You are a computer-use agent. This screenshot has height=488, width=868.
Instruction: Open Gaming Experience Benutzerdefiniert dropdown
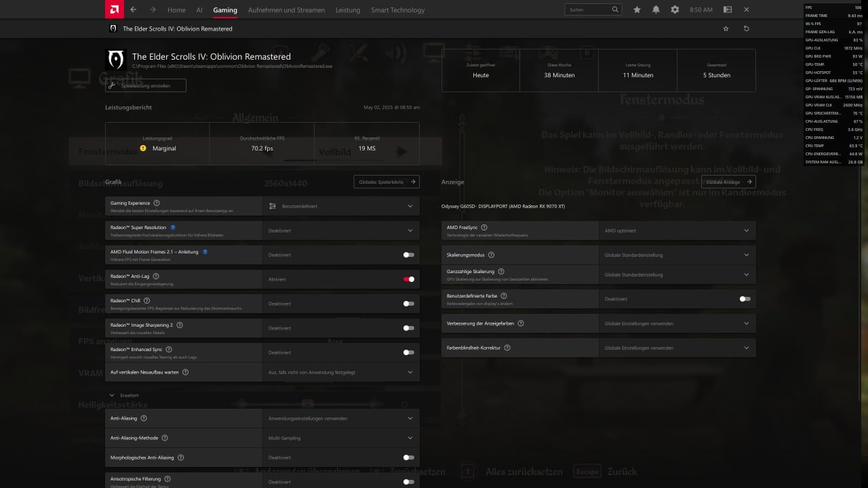click(x=340, y=206)
